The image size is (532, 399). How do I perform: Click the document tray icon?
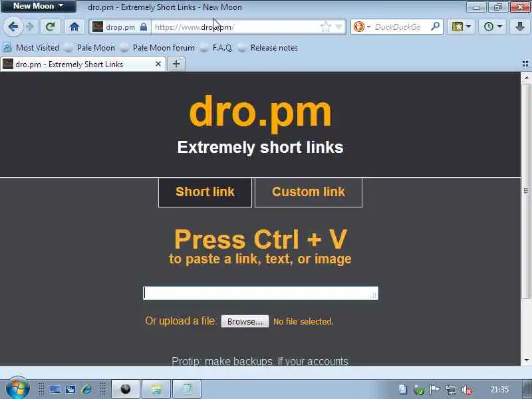[403, 390]
